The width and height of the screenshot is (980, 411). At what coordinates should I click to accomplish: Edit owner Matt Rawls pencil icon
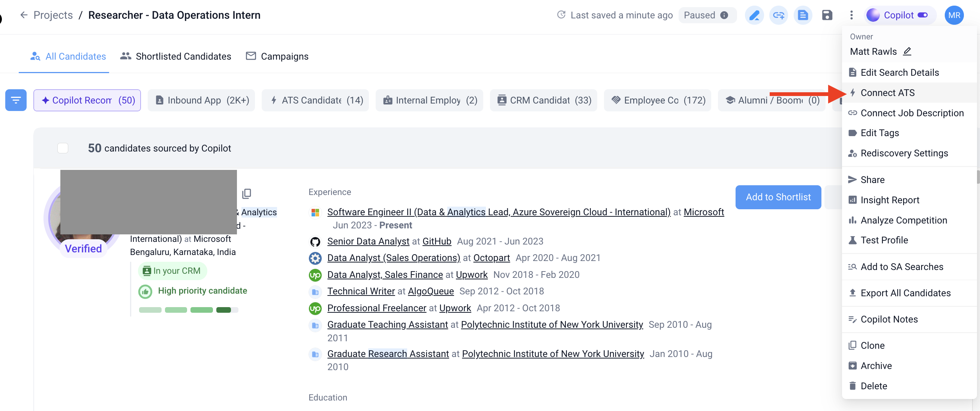[x=907, y=51]
